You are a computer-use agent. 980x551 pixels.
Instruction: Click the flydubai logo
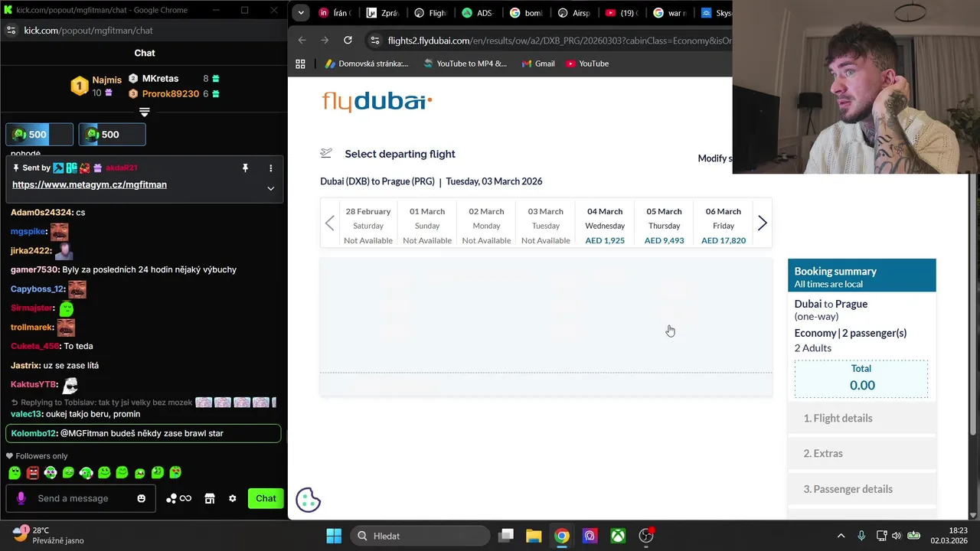point(377,101)
